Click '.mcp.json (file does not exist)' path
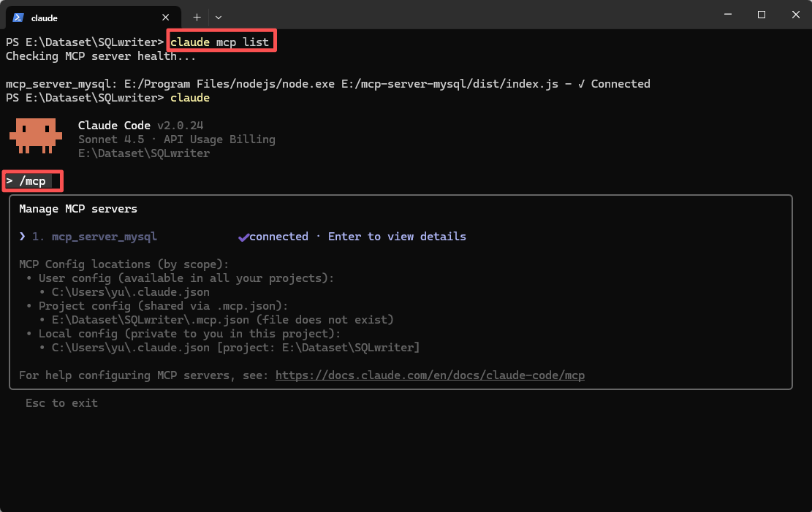The width and height of the screenshot is (812, 512). tap(223, 320)
